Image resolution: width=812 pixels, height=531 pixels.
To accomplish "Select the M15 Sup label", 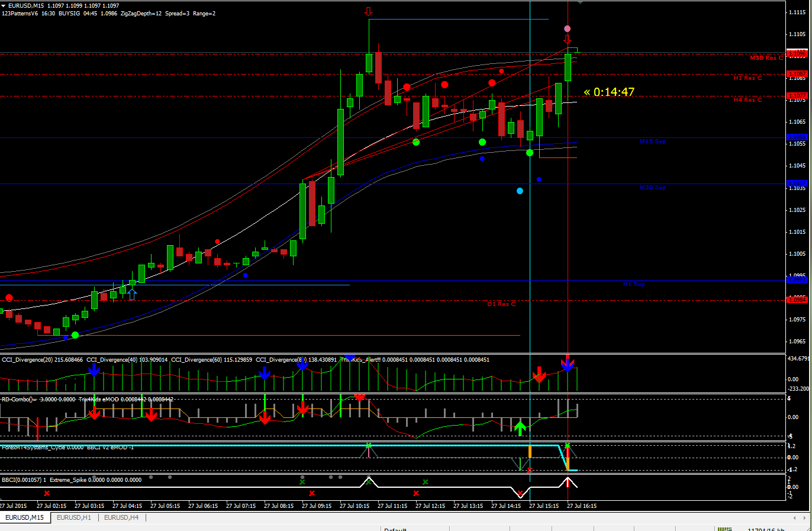I will pyautogui.click(x=653, y=141).
